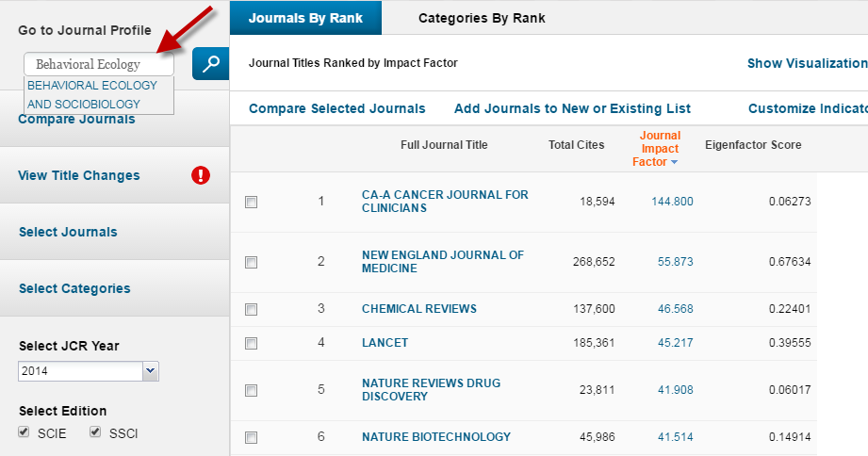
Task: Open Select Categories in the sidebar
Action: point(74,288)
